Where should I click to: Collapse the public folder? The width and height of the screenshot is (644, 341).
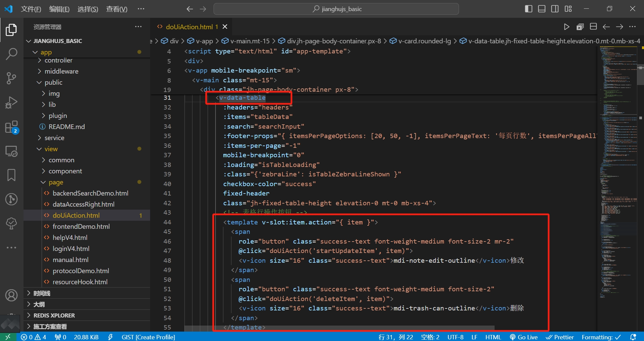[53, 82]
